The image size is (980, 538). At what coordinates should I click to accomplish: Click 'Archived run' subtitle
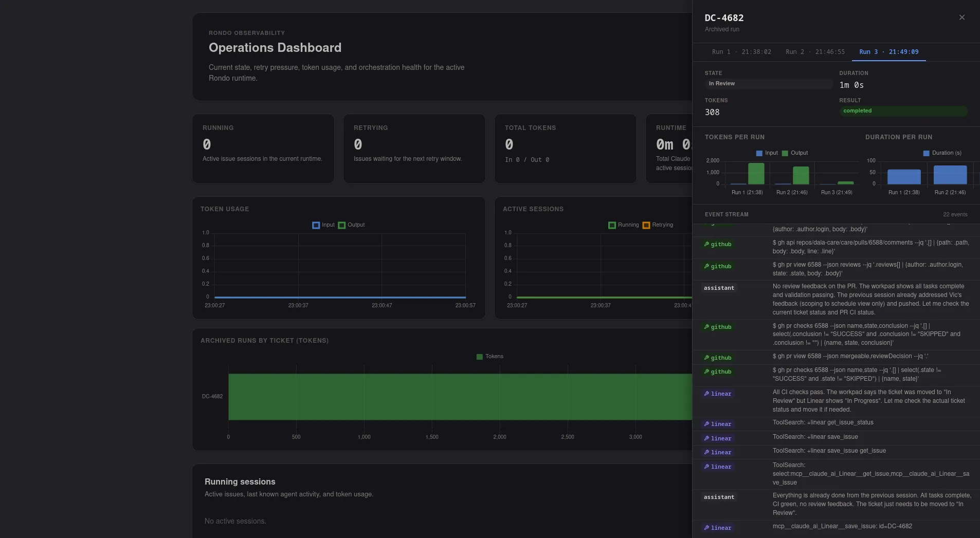pos(722,30)
